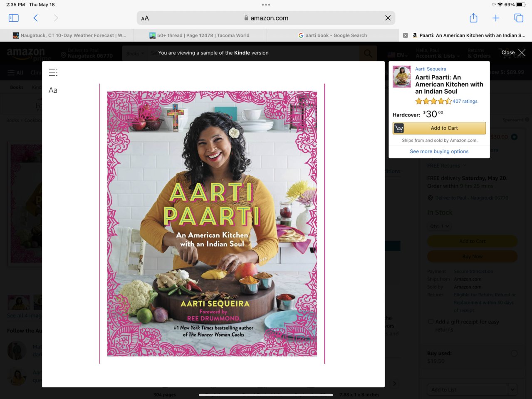Image resolution: width=532 pixels, height=399 pixels.
Task: Change the Deliver to Paul Naugatuck location
Action: tap(87, 53)
